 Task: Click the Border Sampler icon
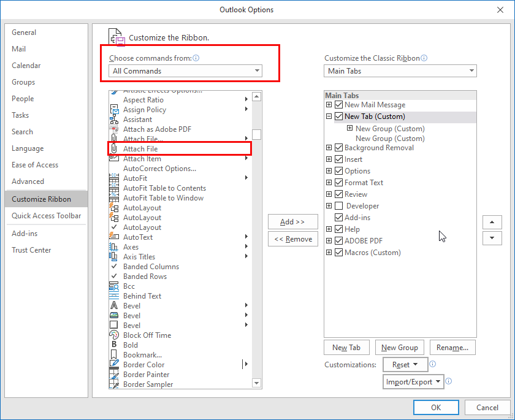pyautogui.click(x=114, y=384)
